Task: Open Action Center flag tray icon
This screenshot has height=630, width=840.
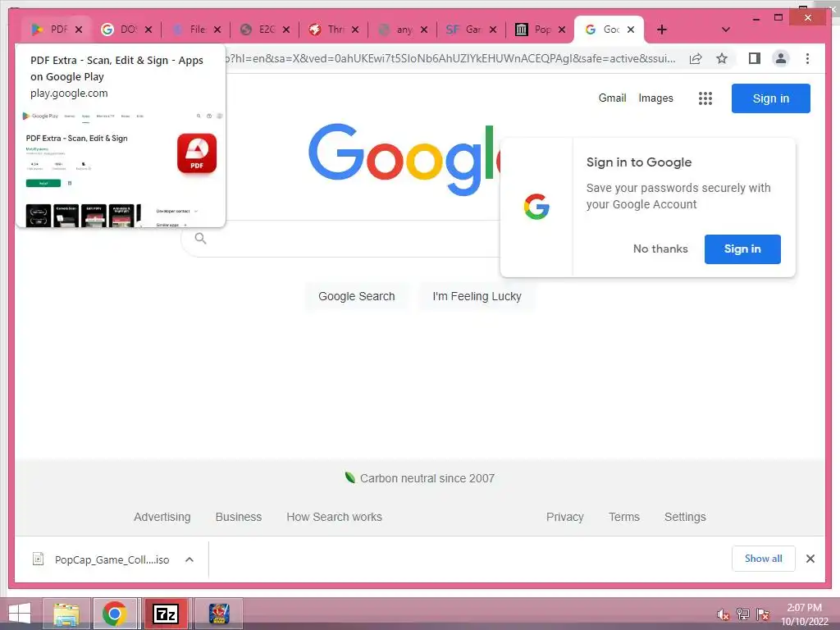Action: click(763, 614)
